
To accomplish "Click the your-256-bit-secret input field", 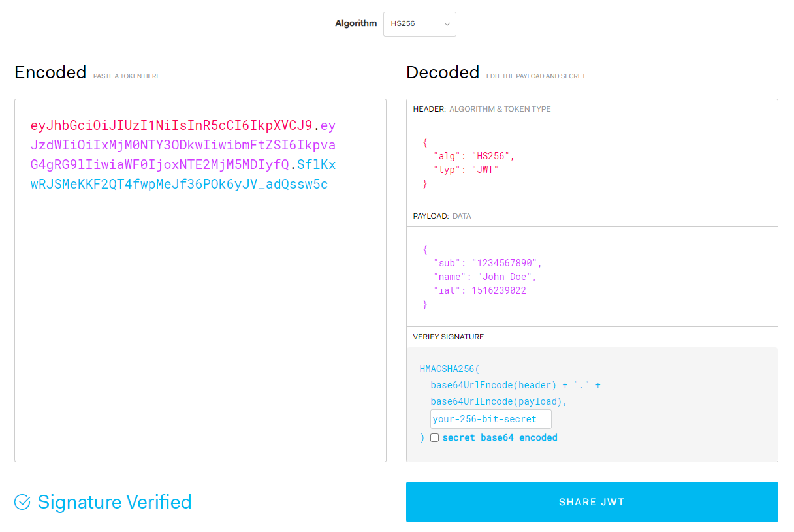I will [490, 418].
